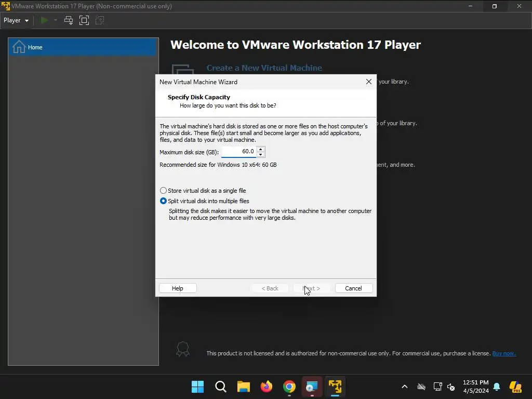
Task: Close the New Virtual Machine Wizard dialog
Action: pos(369,82)
